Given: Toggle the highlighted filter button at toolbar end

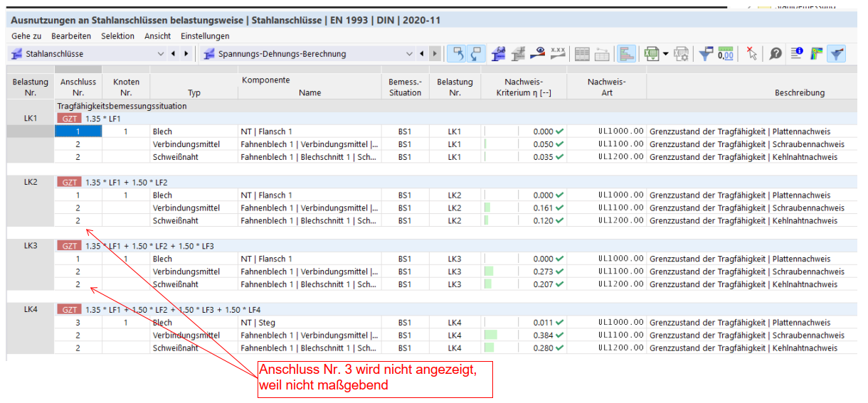Looking at the screenshot, I should click(837, 54).
